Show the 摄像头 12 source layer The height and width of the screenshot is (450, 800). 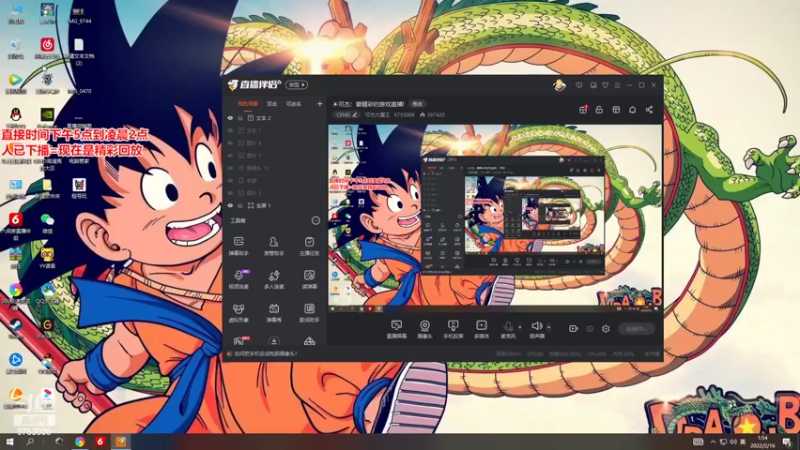pyautogui.click(x=230, y=168)
